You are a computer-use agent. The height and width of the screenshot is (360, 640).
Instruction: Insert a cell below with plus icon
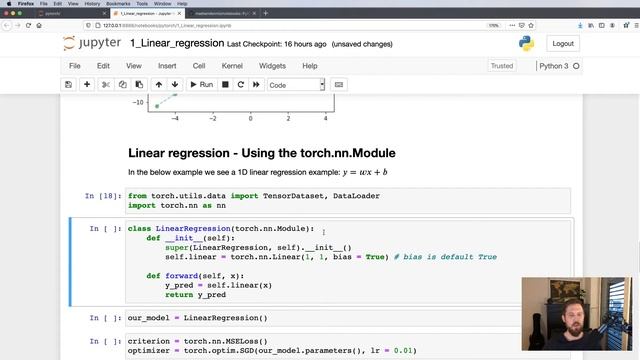(87, 84)
